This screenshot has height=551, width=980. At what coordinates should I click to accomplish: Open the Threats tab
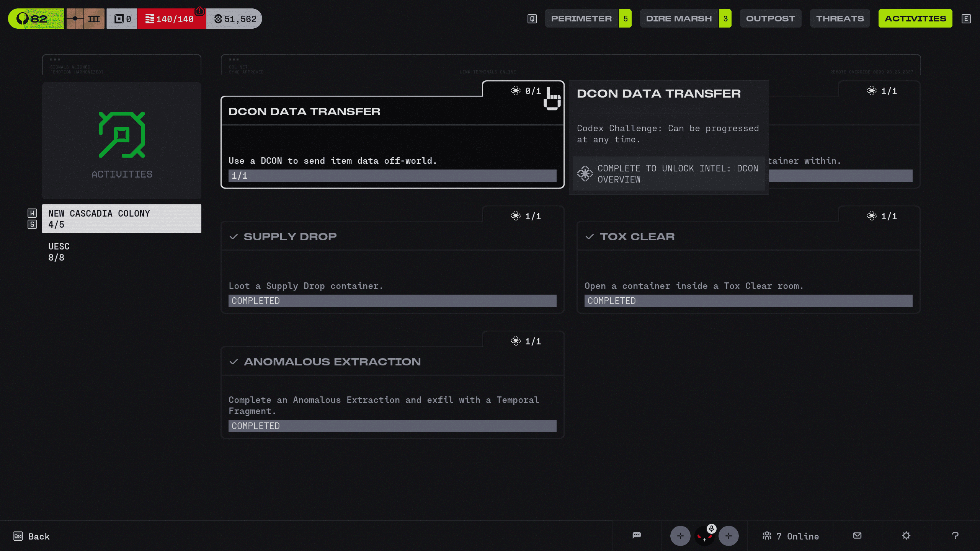[x=840, y=19]
